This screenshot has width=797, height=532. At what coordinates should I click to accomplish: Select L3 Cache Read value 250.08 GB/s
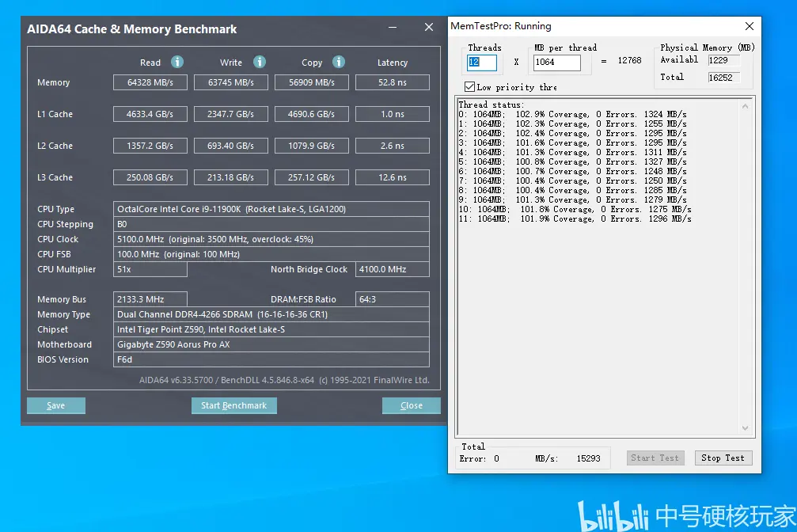[150, 177]
